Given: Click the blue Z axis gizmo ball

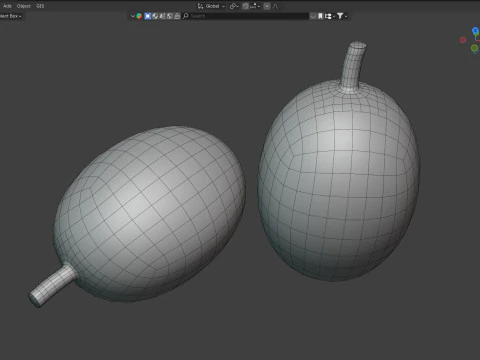Looking at the screenshot, I should pyautogui.click(x=475, y=31).
